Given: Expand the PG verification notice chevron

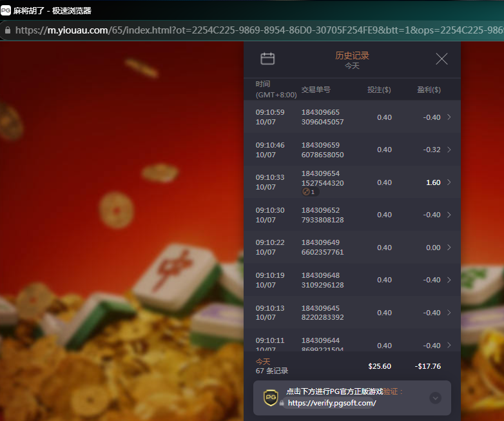Looking at the screenshot, I should click(x=435, y=398).
